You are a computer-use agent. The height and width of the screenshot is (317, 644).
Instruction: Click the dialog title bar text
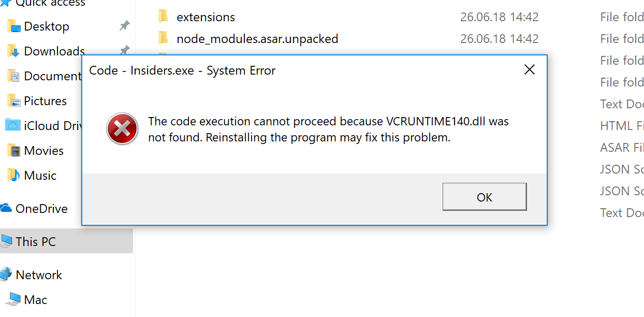[x=182, y=70]
